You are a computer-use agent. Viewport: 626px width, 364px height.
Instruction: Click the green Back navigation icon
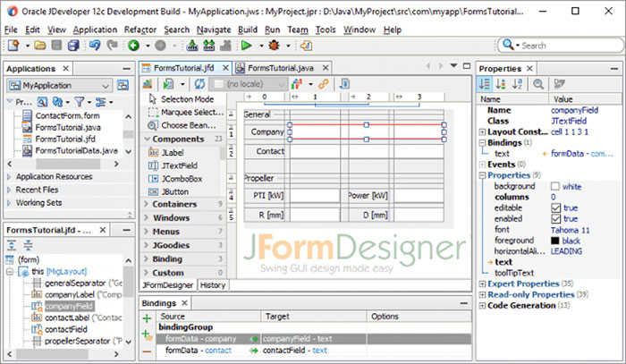pyautogui.click(x=133, y=46)
